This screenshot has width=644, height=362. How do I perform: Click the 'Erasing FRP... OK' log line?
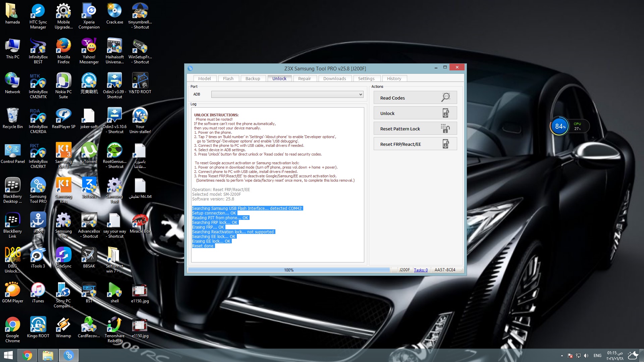[x=208, y=227]
